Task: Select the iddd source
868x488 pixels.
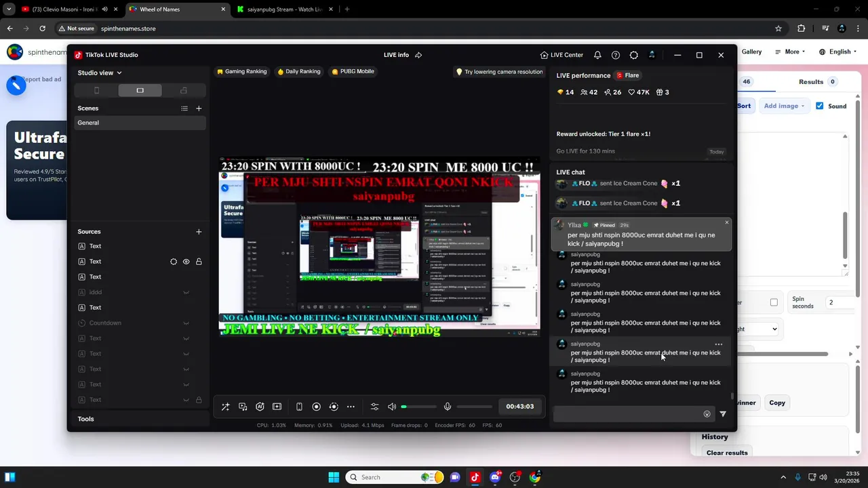Action: (x=95, y=292)
